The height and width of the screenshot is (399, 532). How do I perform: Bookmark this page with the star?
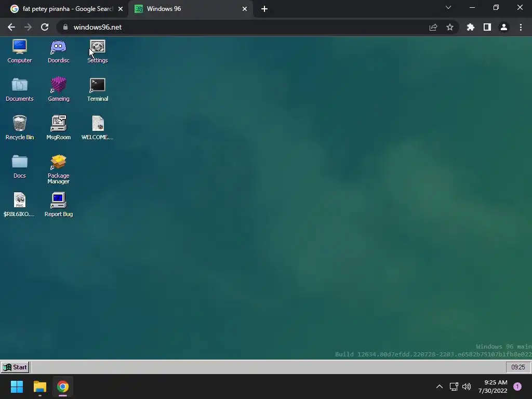coord(450,27)
